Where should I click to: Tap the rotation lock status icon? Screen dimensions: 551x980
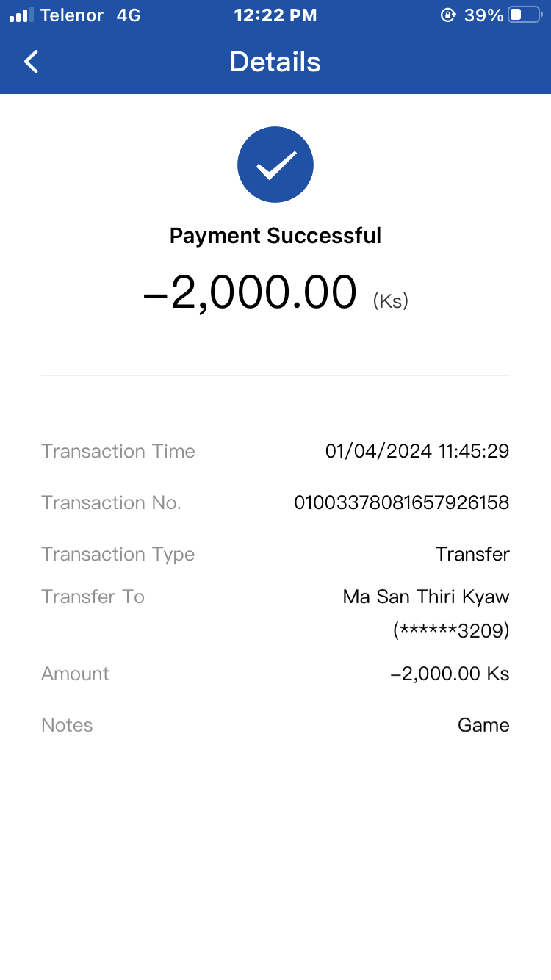(x=447, y=15)
